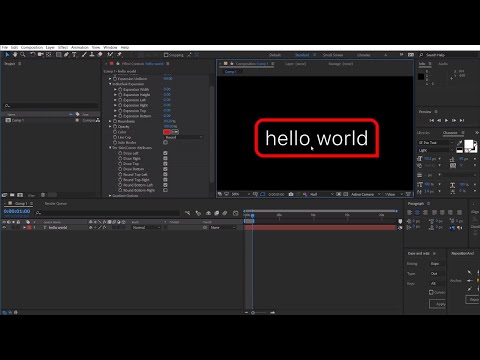The image size is (480, 360).
Task: Expand the Expansion Uniform property
Action: click(110, 79)
